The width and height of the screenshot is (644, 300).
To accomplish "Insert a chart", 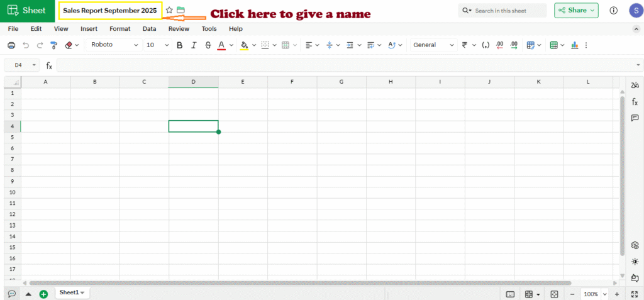I will point(575,45).
